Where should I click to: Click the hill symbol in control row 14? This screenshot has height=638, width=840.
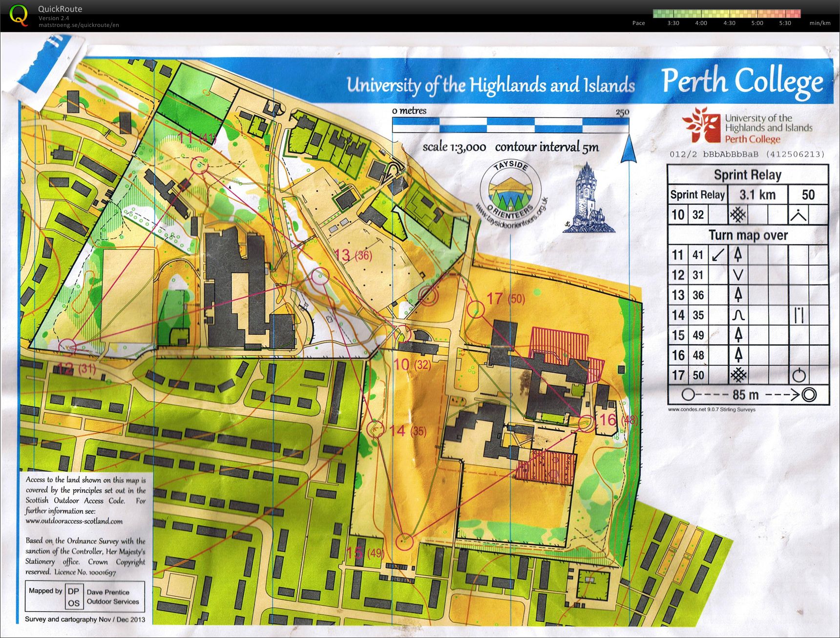738,315
